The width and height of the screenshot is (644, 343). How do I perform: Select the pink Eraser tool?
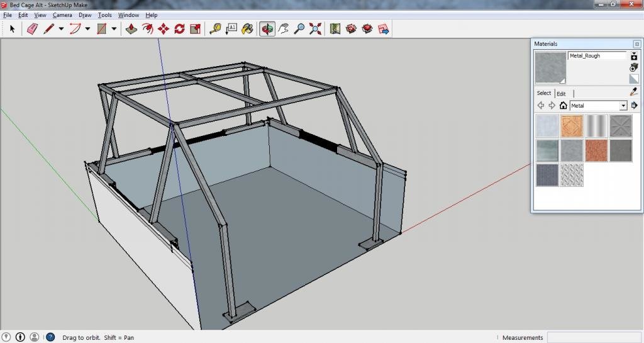coord(32,29)
